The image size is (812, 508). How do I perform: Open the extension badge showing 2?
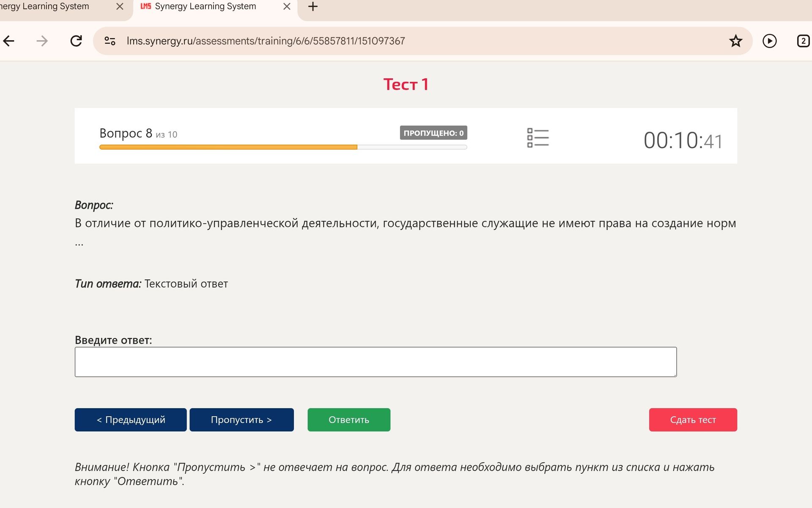click(803, 41)
